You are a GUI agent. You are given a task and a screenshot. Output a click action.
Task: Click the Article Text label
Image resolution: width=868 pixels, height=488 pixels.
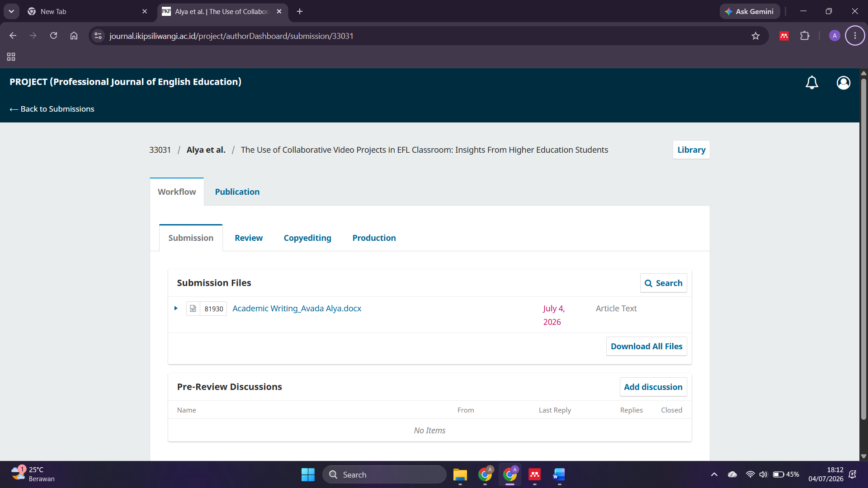tap(616, 308)
